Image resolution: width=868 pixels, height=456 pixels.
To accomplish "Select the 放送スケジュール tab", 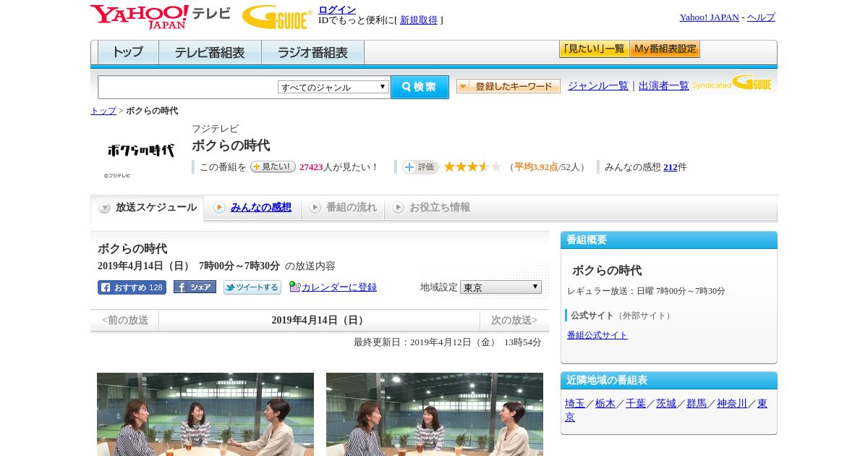I will [x=148, y=208].
